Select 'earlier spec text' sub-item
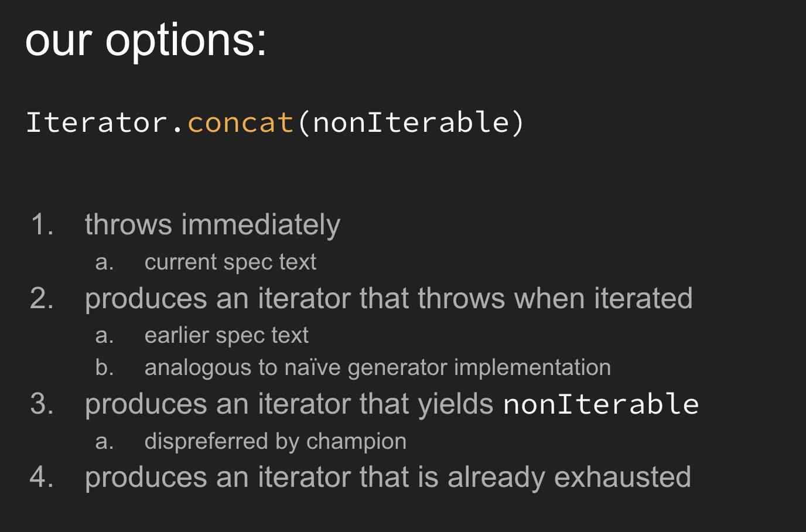806x532 pixels. pyautogui.click(x=226, y=336)
